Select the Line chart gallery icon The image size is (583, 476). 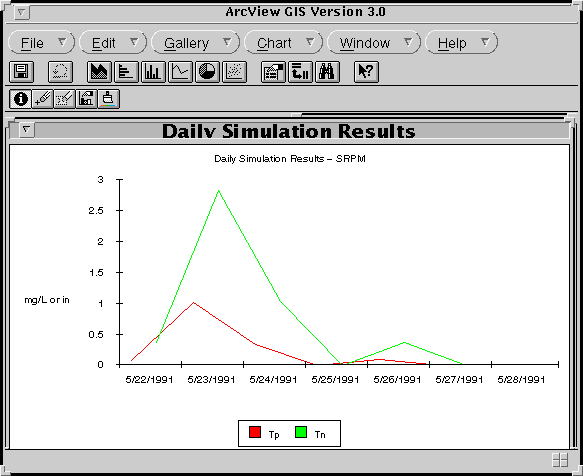[180, 71]
